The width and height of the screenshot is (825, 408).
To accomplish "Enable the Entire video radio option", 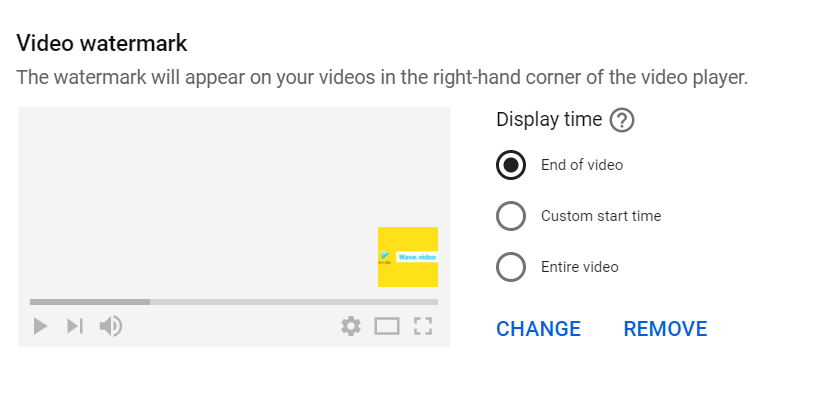I will pos(511,267).
